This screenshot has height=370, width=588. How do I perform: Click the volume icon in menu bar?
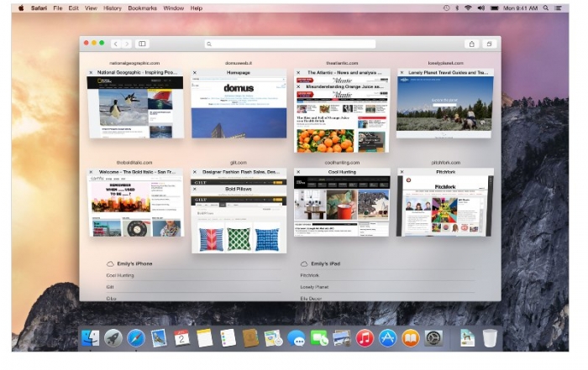pos(481,8)
